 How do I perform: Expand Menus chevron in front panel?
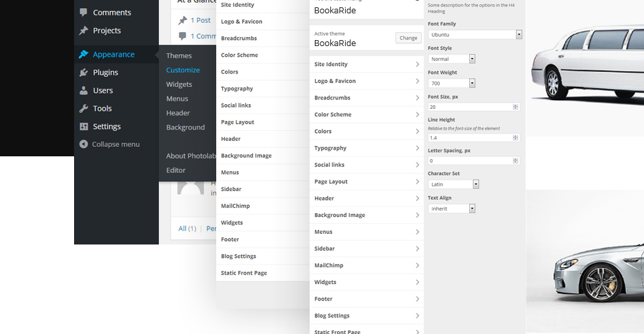[417, 232]
